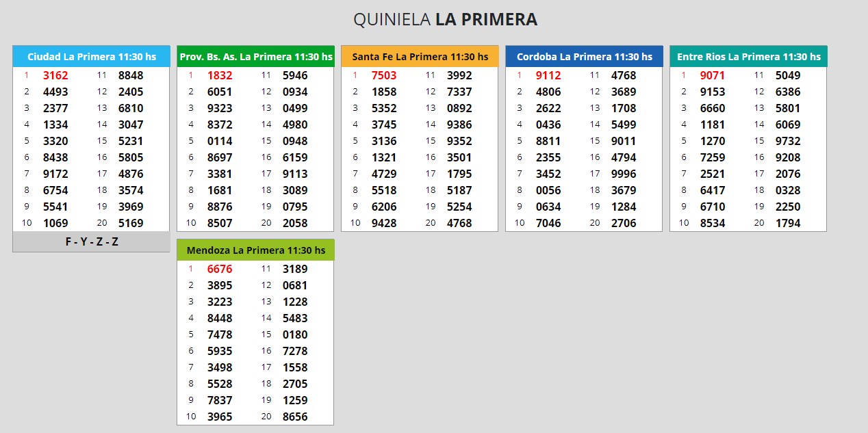This screenshot has height=433, width=868.
Task: Click number 8656 in the Mendoza table
Action: click(x=295, y=417)
